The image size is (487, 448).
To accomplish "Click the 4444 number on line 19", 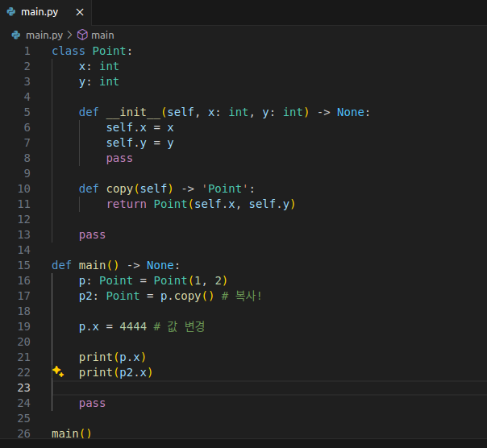I will point(132,326).
